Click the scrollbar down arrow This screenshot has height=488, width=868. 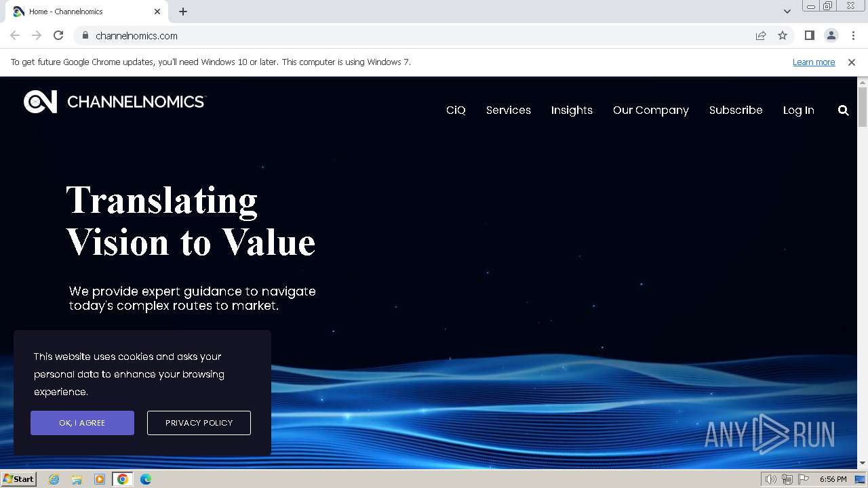862,463
